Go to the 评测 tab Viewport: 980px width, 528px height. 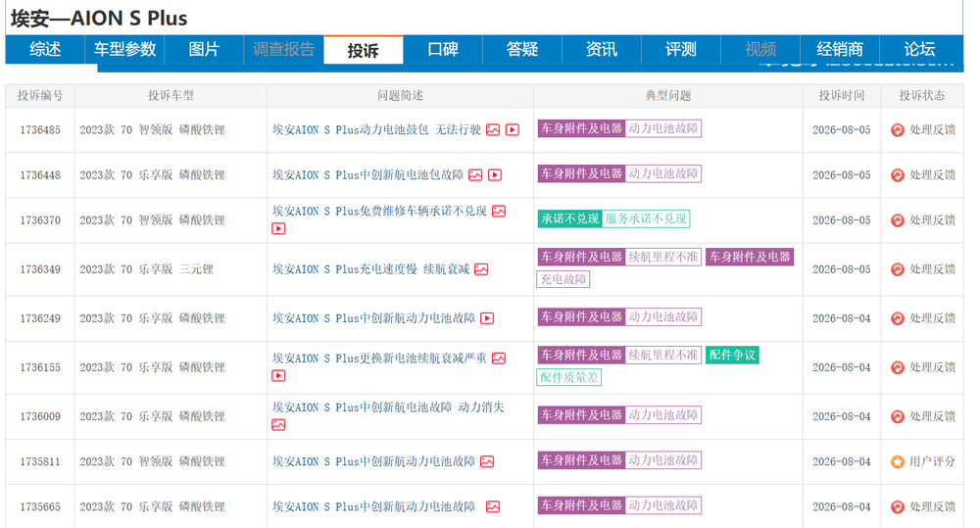coord(681,49)
